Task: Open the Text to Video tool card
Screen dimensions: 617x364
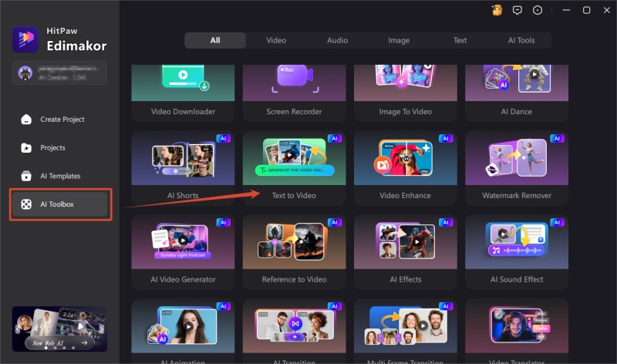Action: [x=295, y=168]
